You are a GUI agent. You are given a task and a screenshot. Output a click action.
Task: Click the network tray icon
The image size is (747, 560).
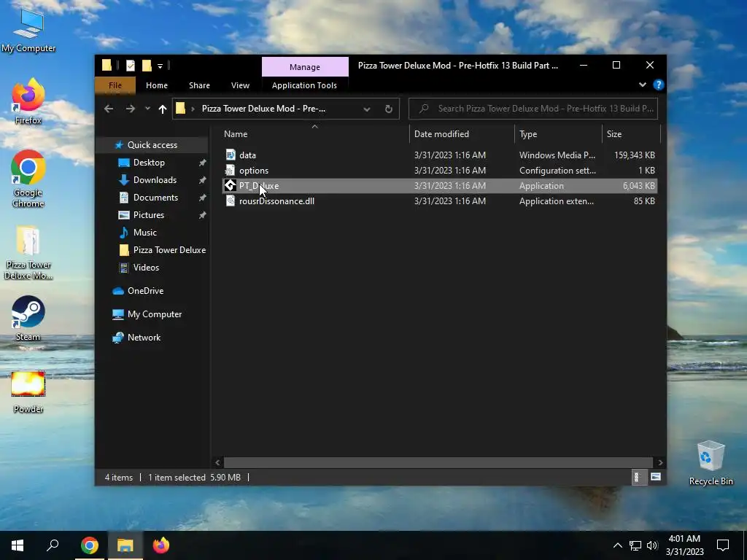click(635, 545)
